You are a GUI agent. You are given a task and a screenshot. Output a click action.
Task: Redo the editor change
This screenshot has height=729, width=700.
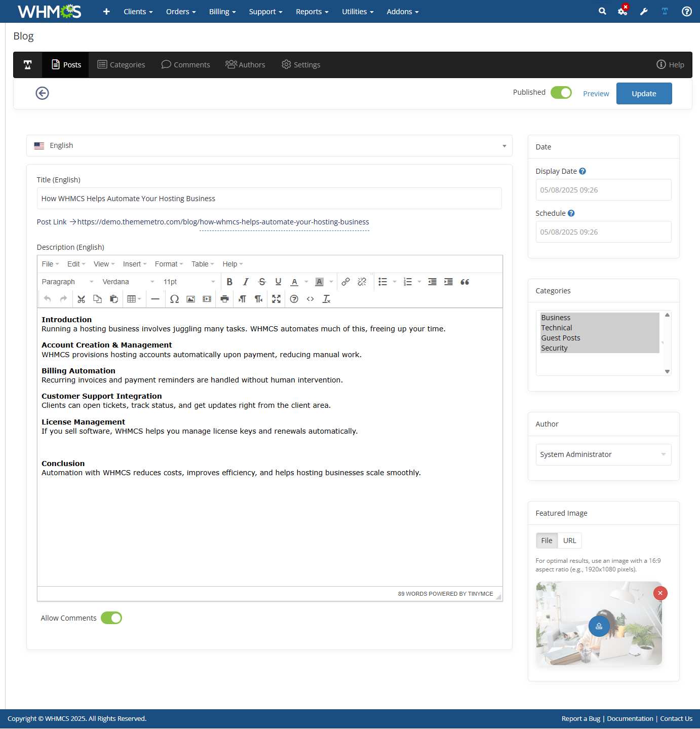pyautogui.click(x=63, y=299)
